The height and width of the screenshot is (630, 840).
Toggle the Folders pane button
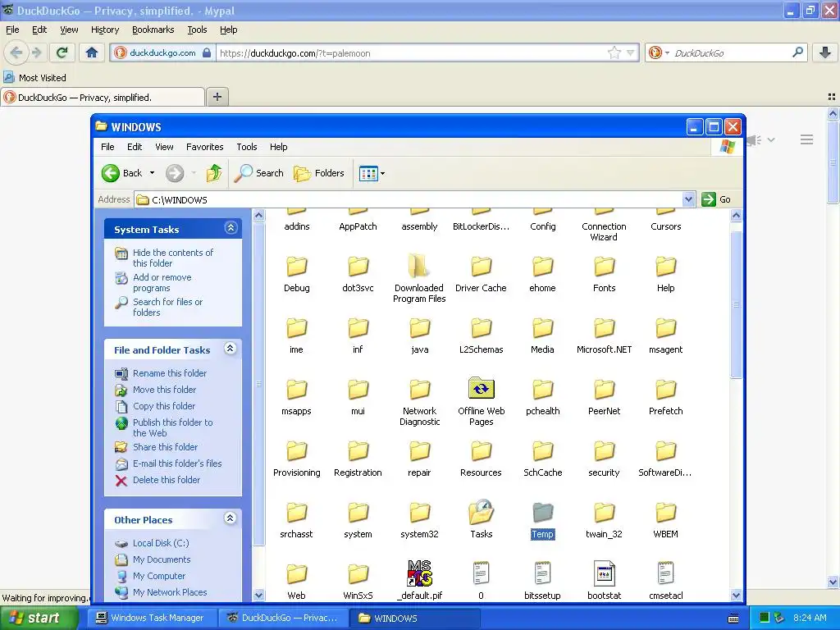tap(319, 173)
